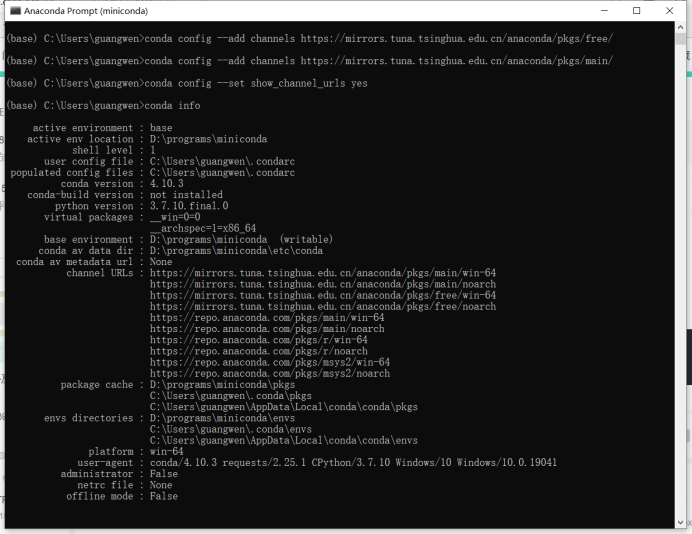This screenshot has width=692, height=534.
Task: Click conda av data dir etc\conda path
Action: click(236, 251)
